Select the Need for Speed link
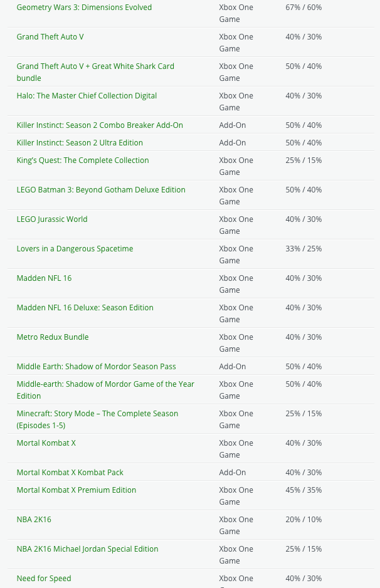380x588 pixels. pos(44,579)
